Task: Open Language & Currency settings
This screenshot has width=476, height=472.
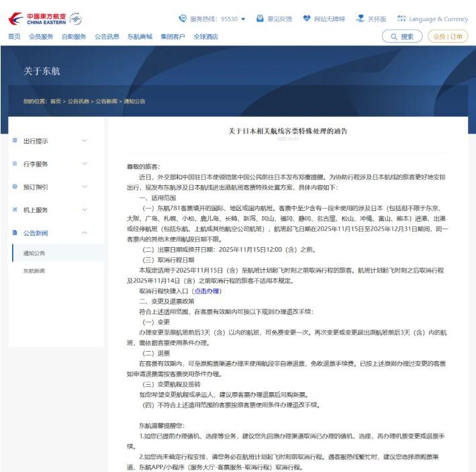Action: point(401,19)
